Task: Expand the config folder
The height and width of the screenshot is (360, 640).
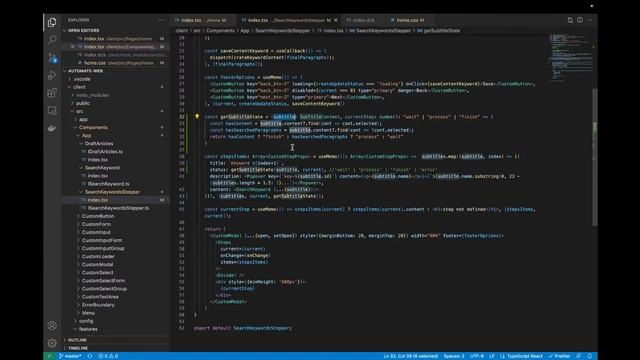Action: click(x=86, y=321)
